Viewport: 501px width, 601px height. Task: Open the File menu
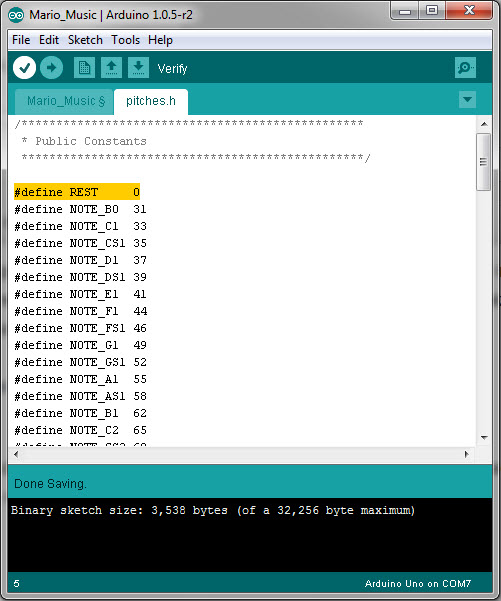click(x=21, y=40)
